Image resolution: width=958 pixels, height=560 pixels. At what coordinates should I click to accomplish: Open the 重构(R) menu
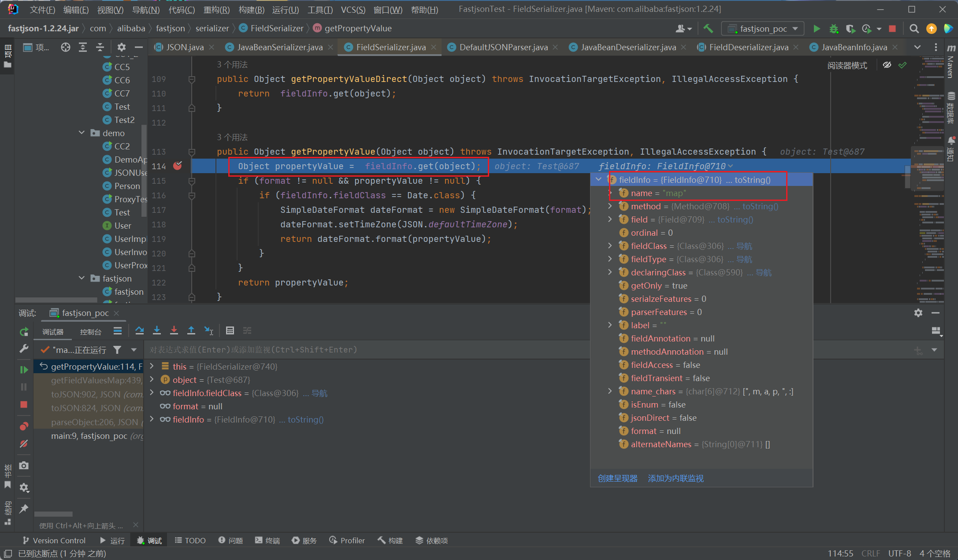pos(216,9)
